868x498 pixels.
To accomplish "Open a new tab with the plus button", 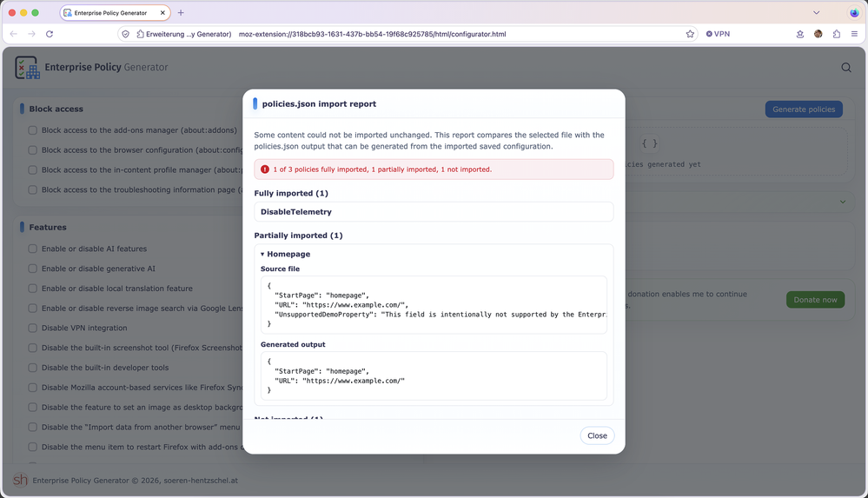I will 181,12.
